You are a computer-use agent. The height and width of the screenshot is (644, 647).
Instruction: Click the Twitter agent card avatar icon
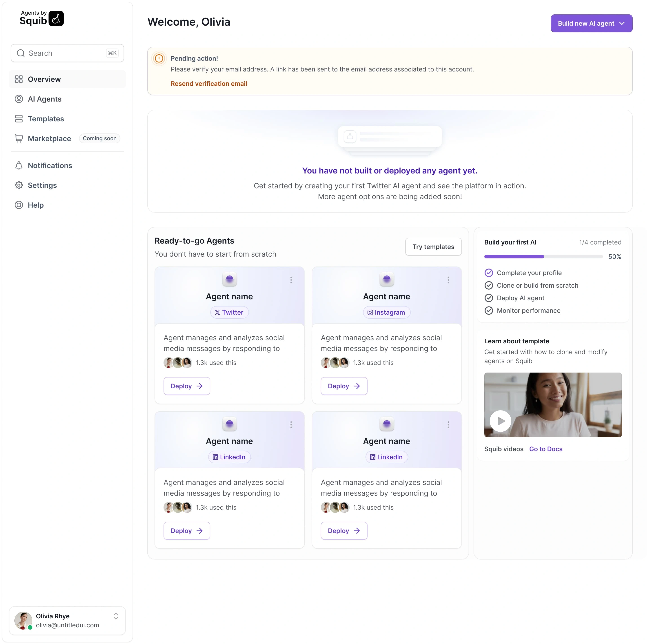point(229,279)
